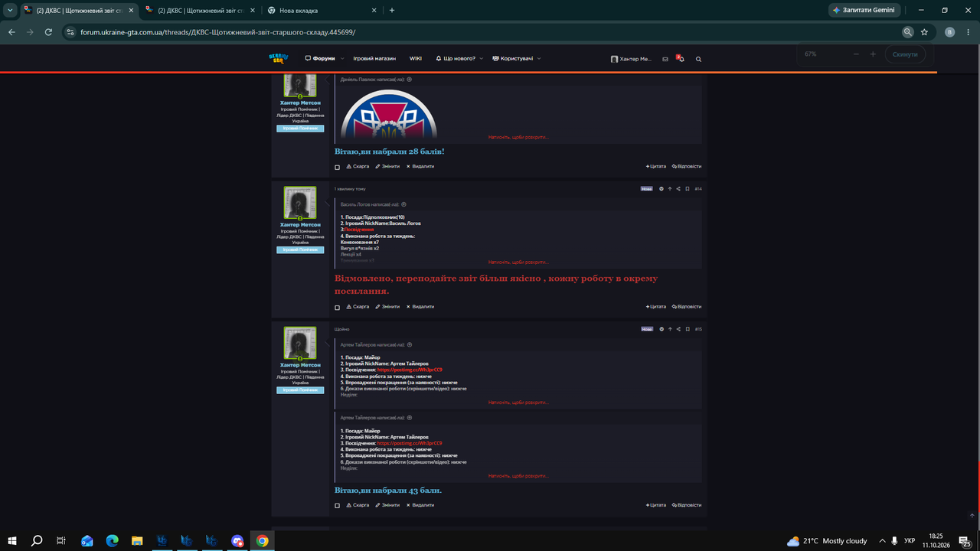Reload the page

coord(48,32)
